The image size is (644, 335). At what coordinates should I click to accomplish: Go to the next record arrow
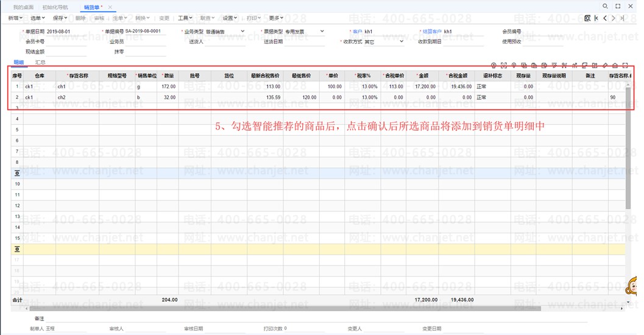614,18
